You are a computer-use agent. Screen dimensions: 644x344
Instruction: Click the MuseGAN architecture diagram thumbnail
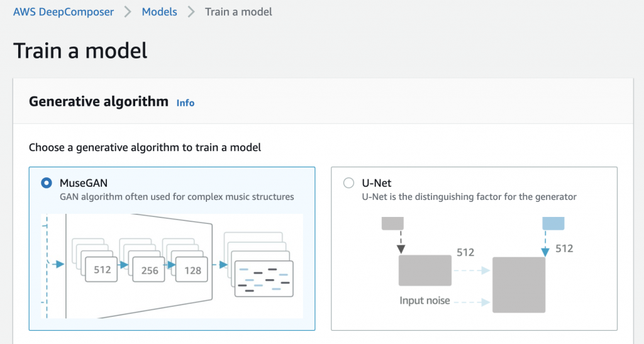point(172,266)
